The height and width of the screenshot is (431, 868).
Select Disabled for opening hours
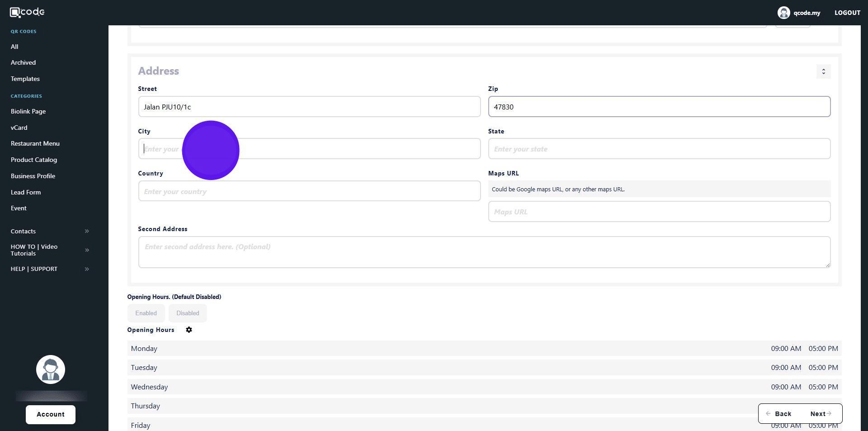click(188, 313)
